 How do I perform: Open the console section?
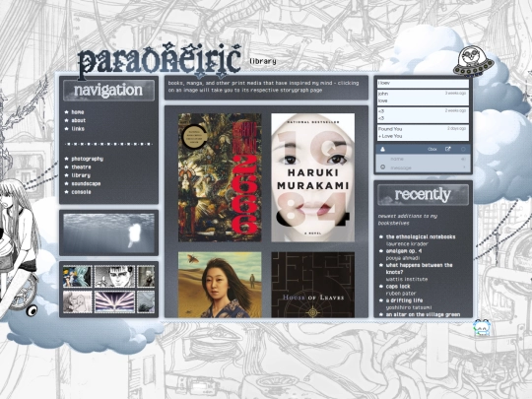(x=81, y=192)
